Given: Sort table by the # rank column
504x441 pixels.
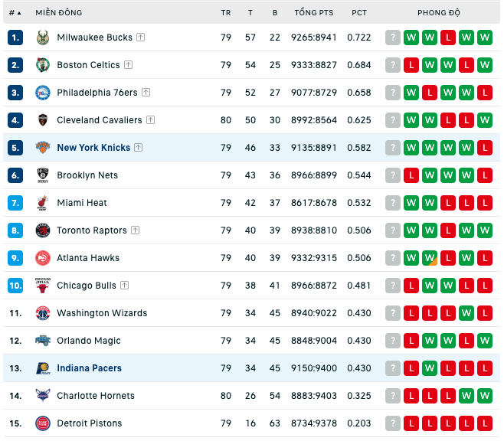Looking at the screenshot, I should 15,13.
